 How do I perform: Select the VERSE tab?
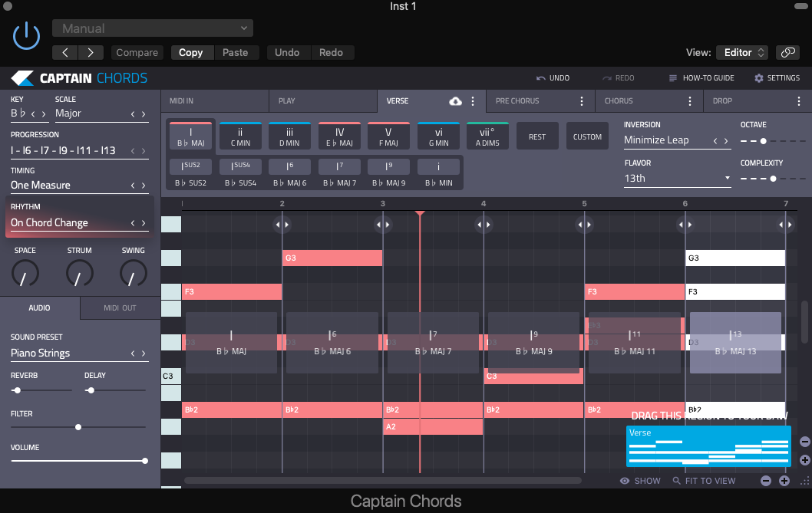point(398,101)
